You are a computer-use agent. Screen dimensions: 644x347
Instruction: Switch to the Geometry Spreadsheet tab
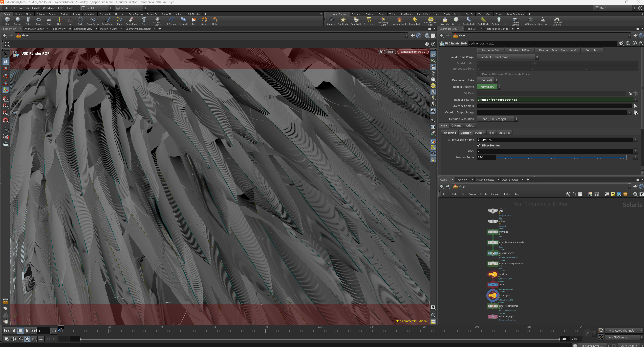(x=138, y=29)
